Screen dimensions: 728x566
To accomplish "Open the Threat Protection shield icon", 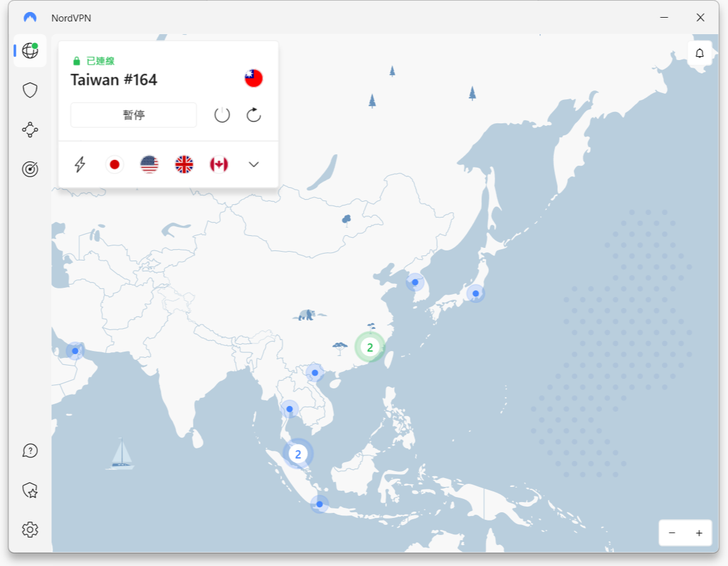I will click(x=30, y=90).
